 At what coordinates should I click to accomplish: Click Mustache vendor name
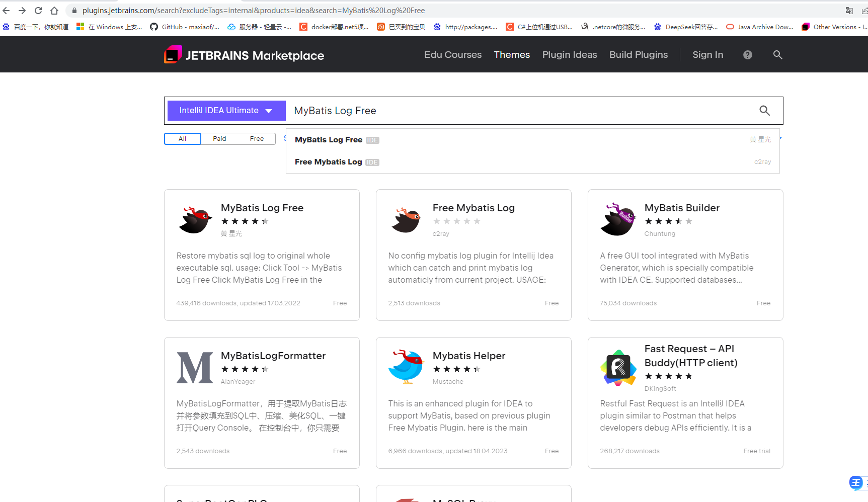pyautogui.click(x=448, y=382)
